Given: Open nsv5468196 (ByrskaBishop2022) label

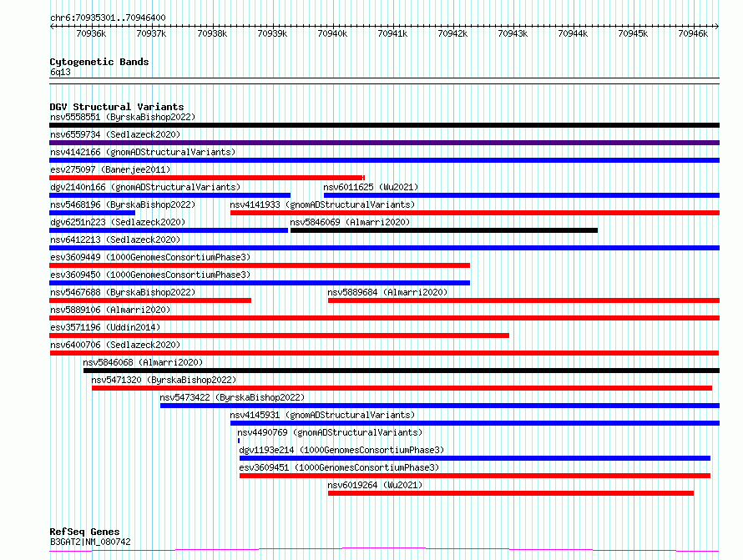Looking at the screenshot, I should click(x=123, y=204).
